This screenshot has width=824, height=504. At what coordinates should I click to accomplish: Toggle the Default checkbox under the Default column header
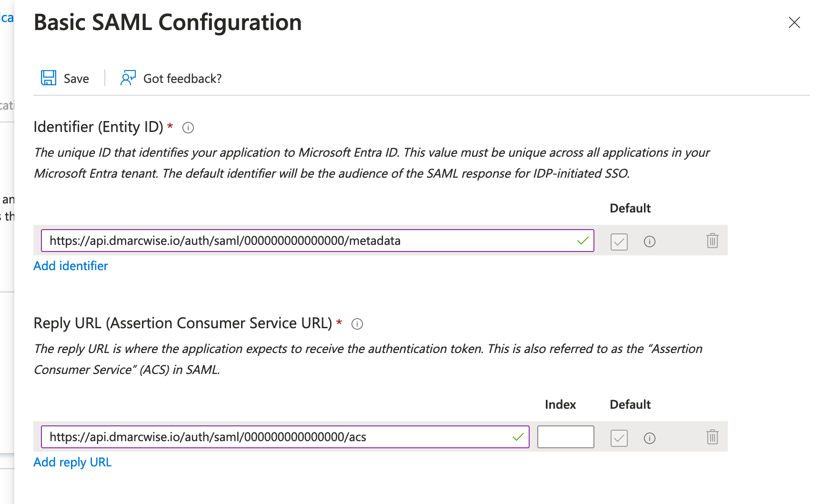(x=619, y=242)
